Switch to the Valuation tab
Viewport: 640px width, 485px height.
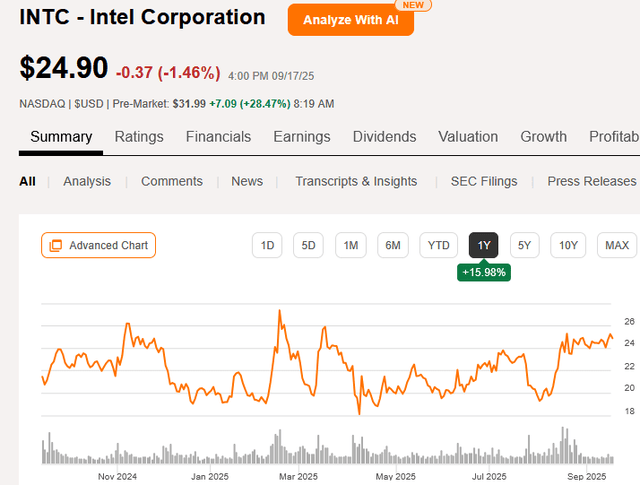(x=468, y=137)
